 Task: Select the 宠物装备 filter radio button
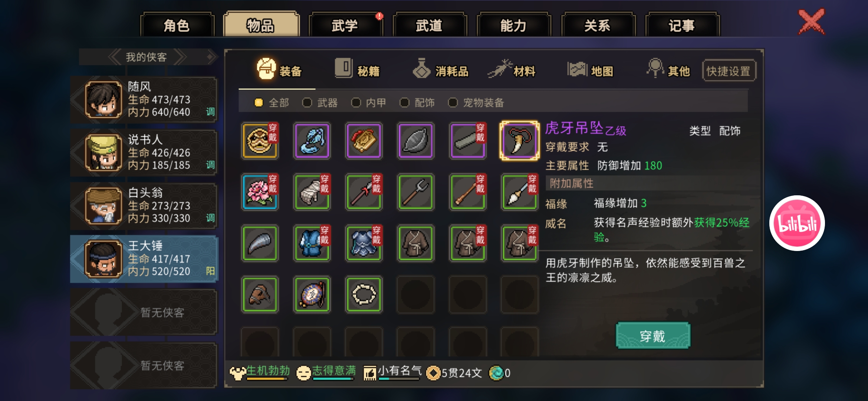pyautogui.click(x=453, y=102)
